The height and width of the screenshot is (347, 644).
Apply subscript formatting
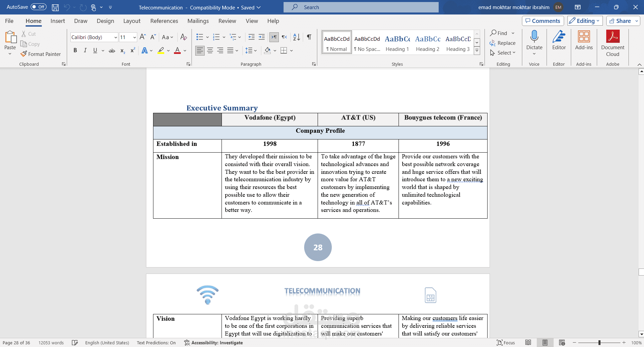[123, 51]
